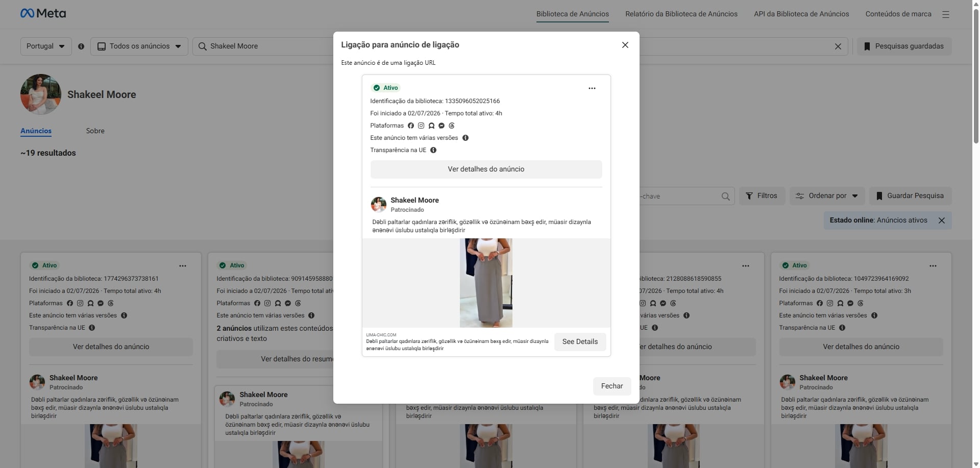Open Shakeel Moore advertiser name in dialog

[x=414, y=200]
